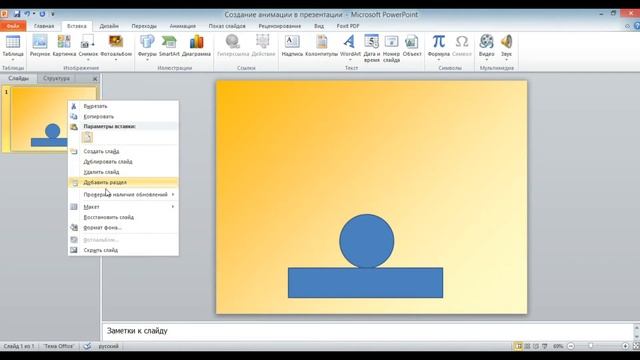Insert a Диаграмма chart
The height and width of the screenshot is (360, 640).
click(x=196, y=45)
